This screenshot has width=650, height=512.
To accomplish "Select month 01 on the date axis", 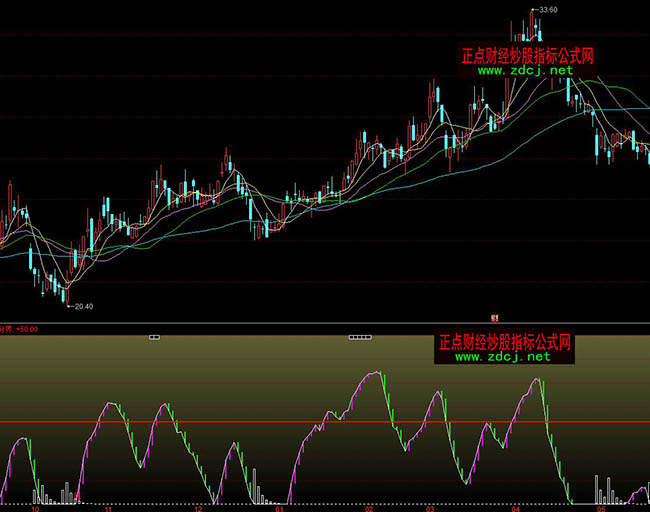I will [x=279, y=508].
